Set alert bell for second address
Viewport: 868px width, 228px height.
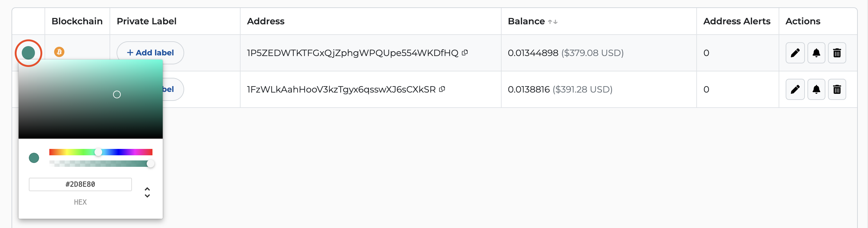coord(816,89)
